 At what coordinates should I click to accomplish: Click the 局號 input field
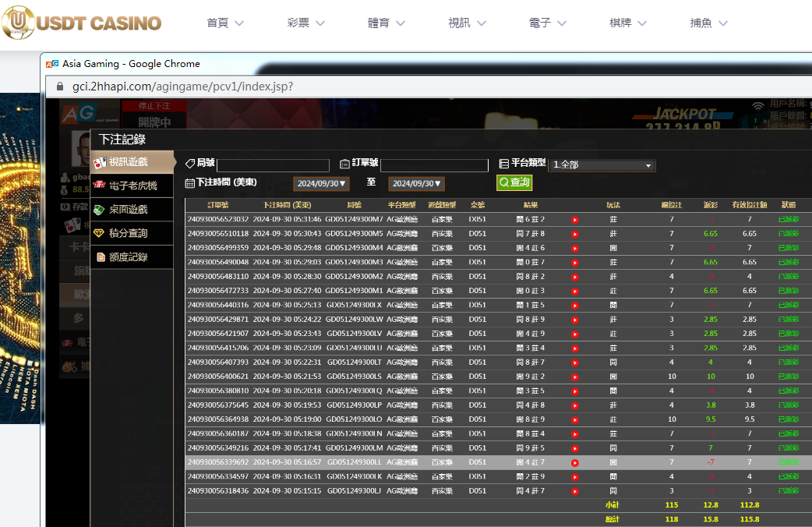[273, 165]
